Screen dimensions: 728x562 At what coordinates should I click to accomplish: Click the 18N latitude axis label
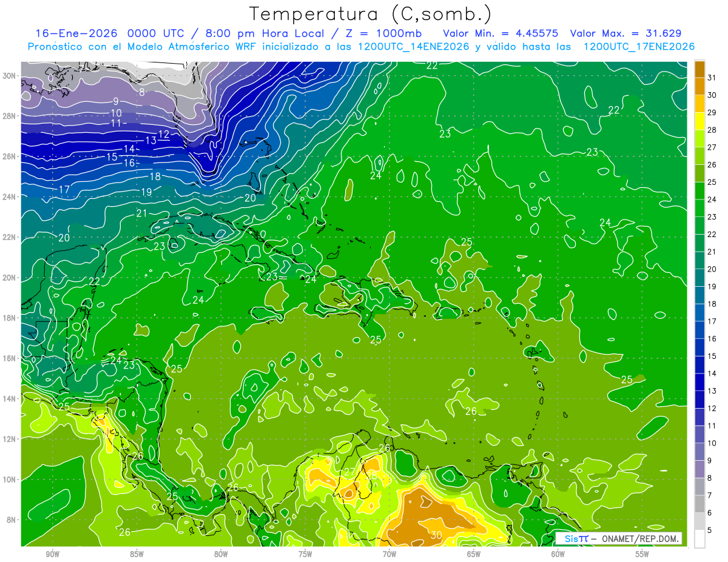[x=10, y=318]
